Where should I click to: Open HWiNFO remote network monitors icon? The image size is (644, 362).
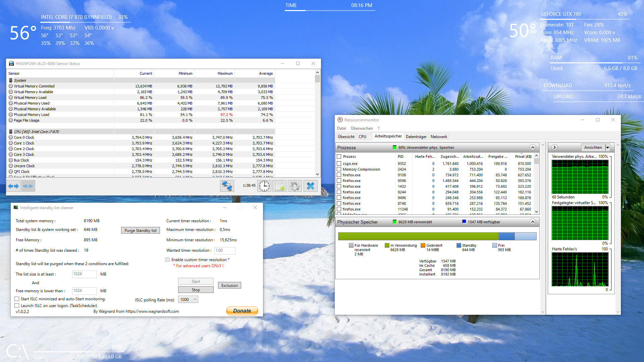(227, 186)
